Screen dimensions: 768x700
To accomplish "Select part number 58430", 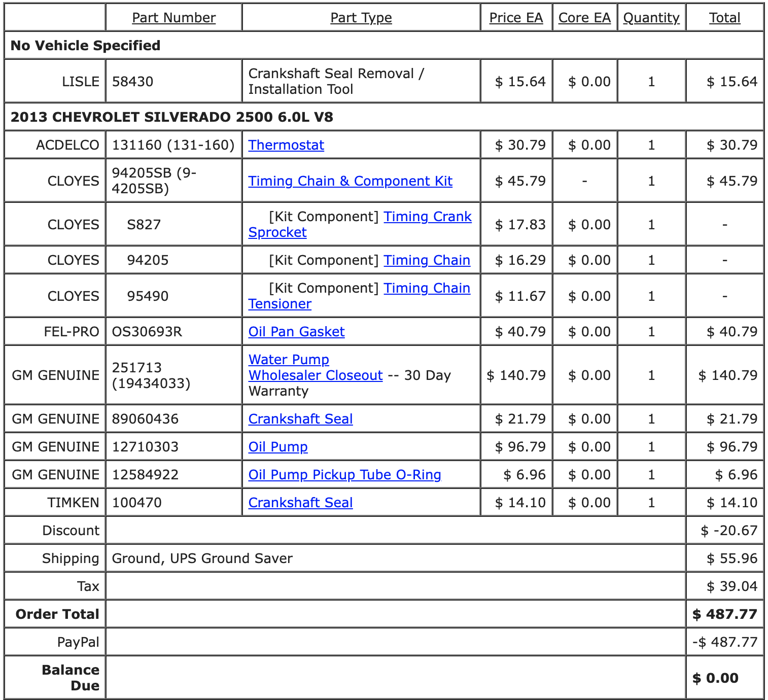I will (132, 82).
